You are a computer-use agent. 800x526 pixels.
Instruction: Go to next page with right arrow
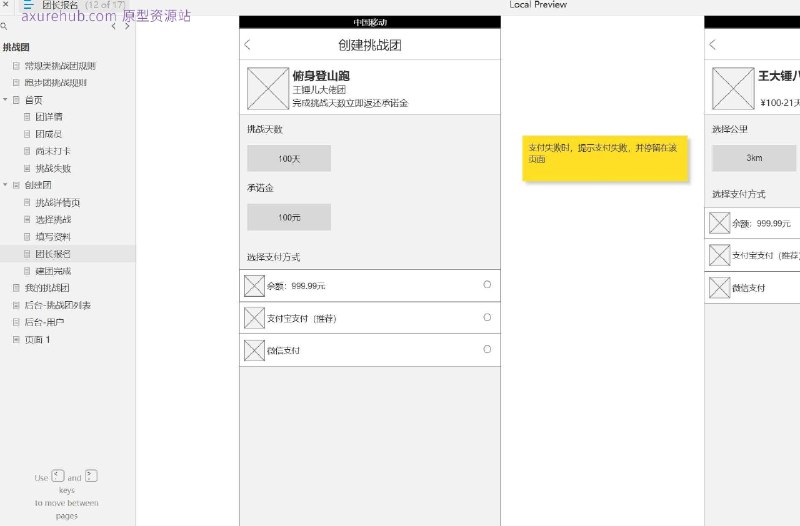[x=127, y=26]
